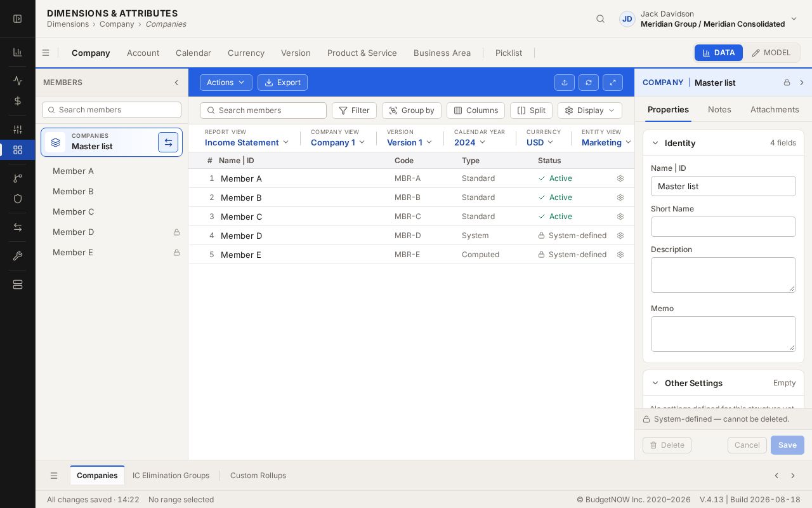Click previous tab arrow in bottom bar
The height and width of the screenshot is (508, 812).
pyautogui.click(x=776, y=476)
